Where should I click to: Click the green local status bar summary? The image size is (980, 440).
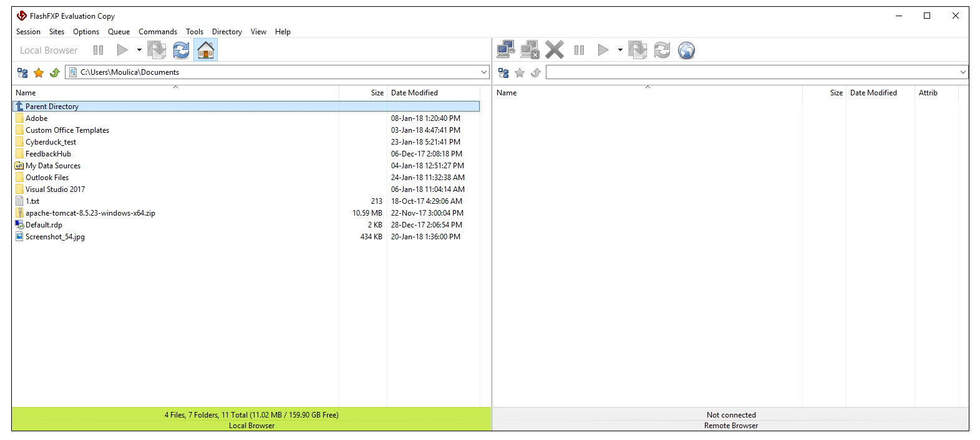251,415
